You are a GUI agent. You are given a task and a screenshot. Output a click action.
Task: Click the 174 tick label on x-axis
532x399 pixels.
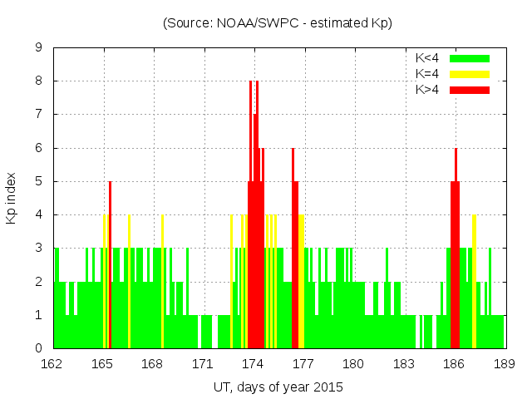click(253, 364)
